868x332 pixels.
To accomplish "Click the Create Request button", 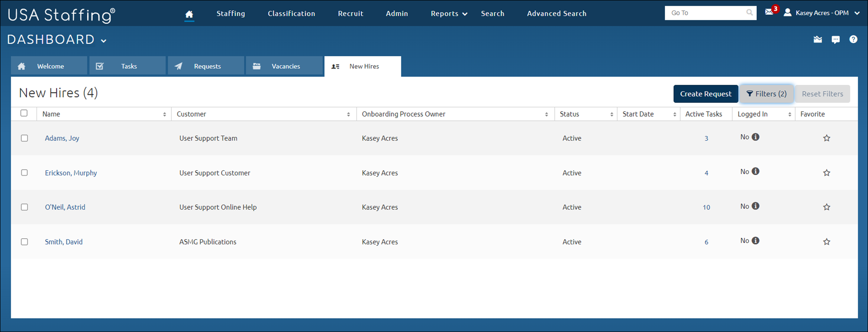I will click(706, 93).
